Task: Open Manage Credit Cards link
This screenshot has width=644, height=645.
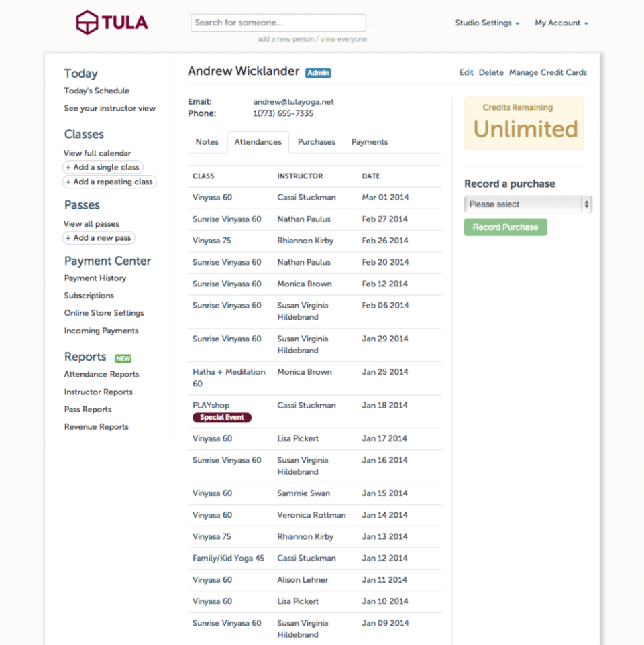Action: pyautogui.click(x=548, y=72)
